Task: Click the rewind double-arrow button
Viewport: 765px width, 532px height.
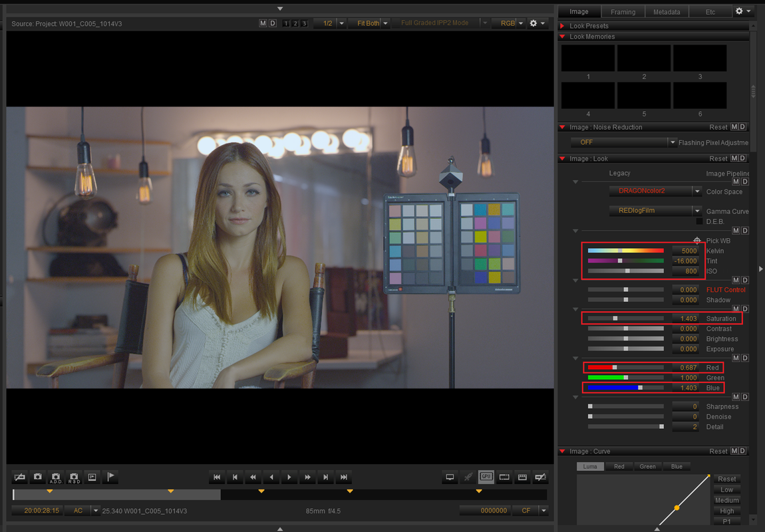Action: coord(253,477)
